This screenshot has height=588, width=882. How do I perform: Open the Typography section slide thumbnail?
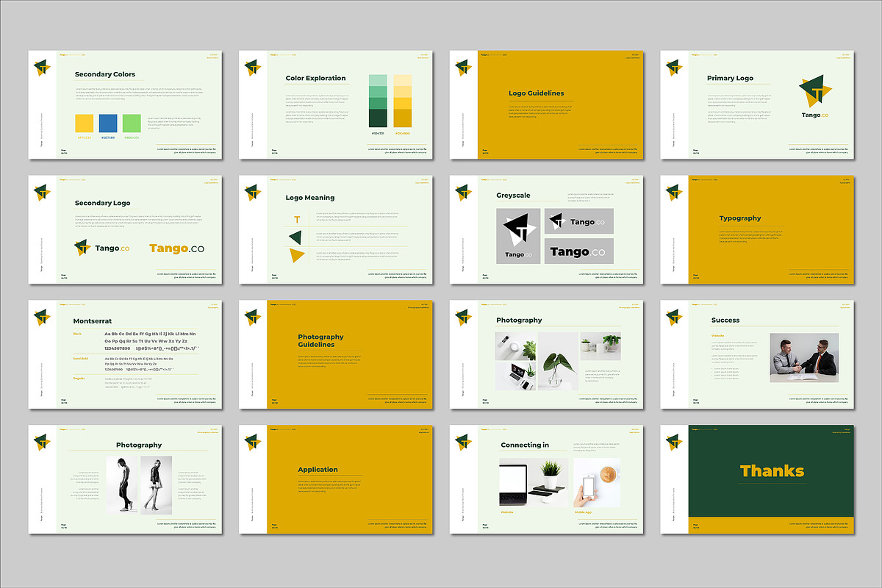tap(758, 229)
